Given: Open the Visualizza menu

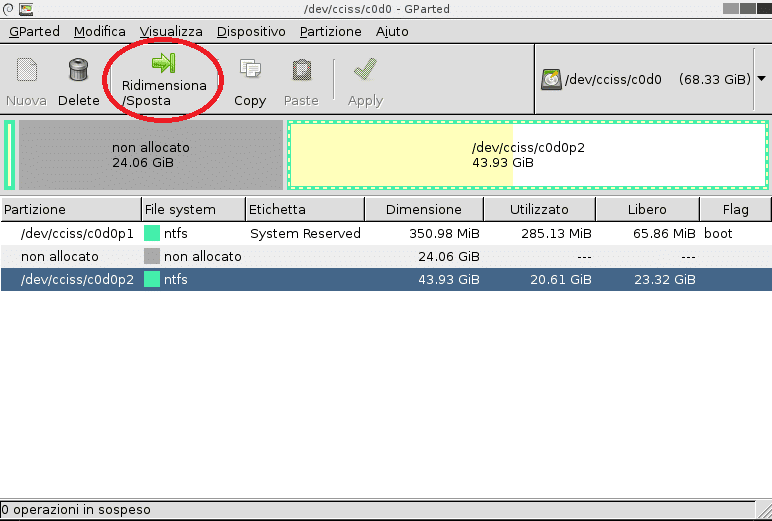Looking at the screenshot, I should pos(171,32).
